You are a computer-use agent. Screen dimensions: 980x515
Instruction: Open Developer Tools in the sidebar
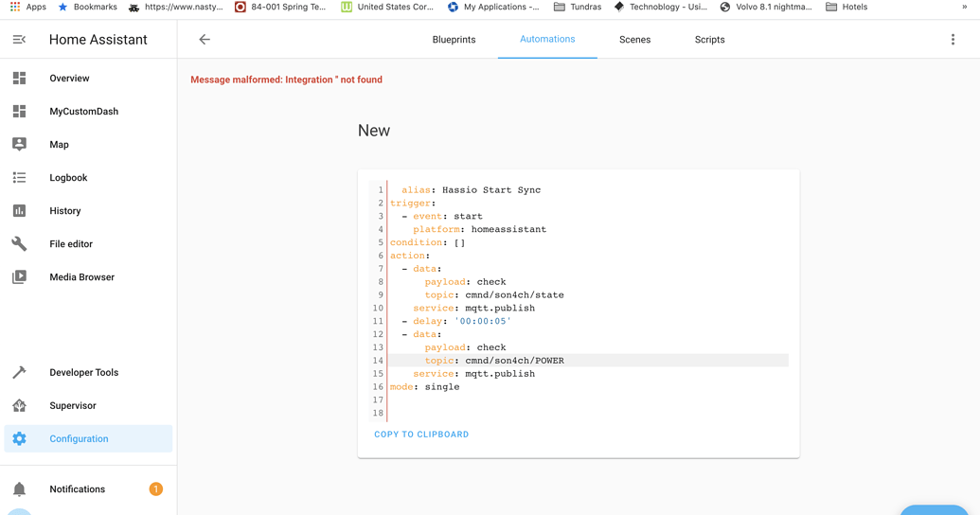coord(88,372)
